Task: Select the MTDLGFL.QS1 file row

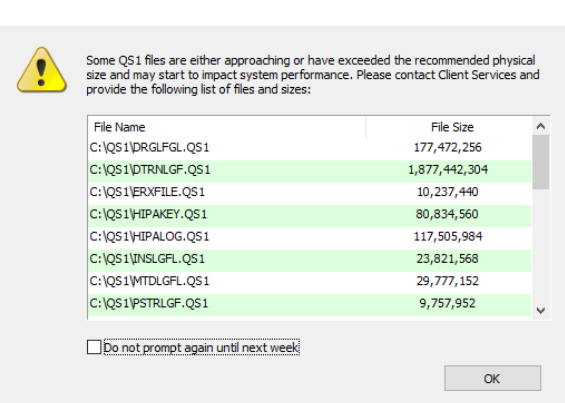Action: (x=310, y=281)
